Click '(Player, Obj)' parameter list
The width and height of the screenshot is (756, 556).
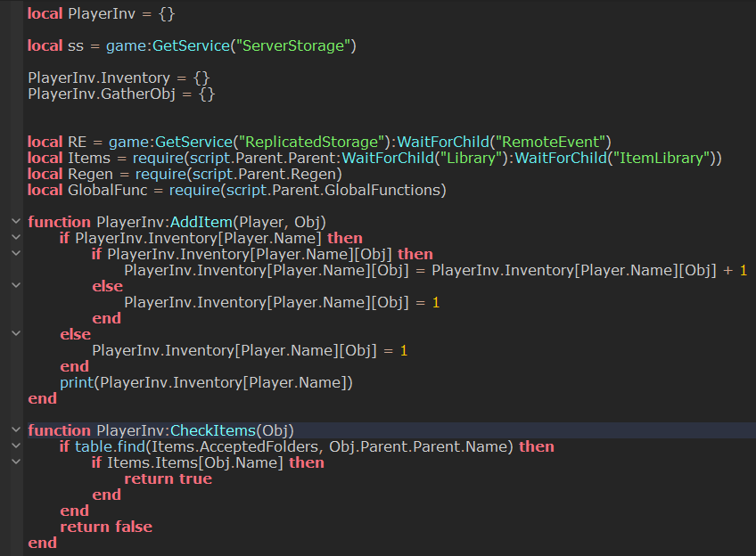point(280,222)
